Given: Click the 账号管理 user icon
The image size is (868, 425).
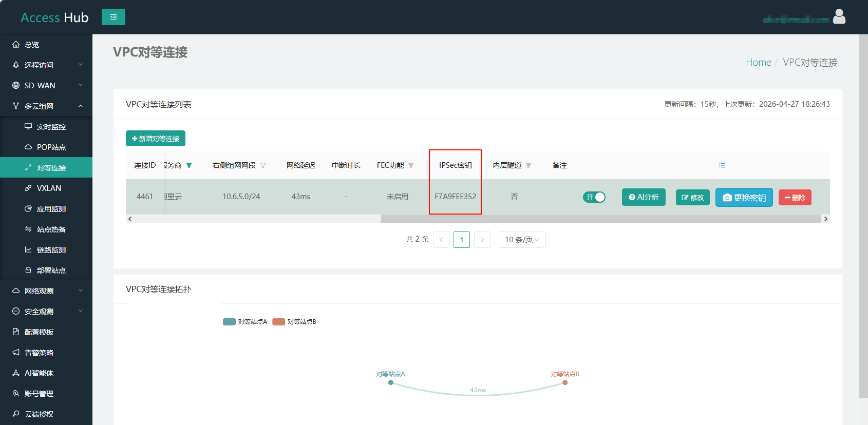Looking at the screenshot, I should pyautogui.click(x=16, y=393).
